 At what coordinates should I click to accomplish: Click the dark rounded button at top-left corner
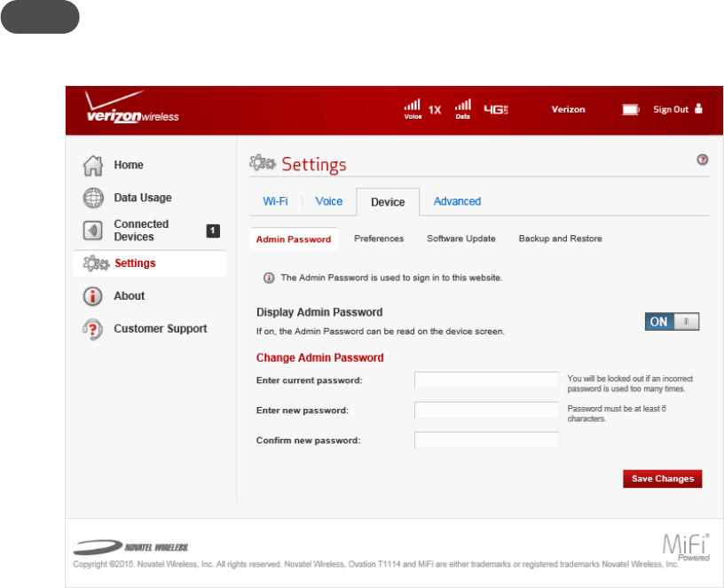click(40, 17)
